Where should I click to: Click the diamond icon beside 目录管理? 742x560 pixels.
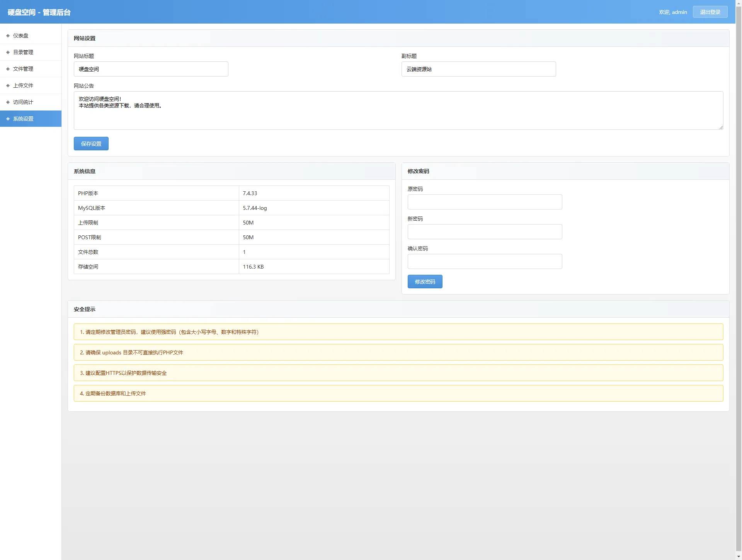click(x=8, y=52)
